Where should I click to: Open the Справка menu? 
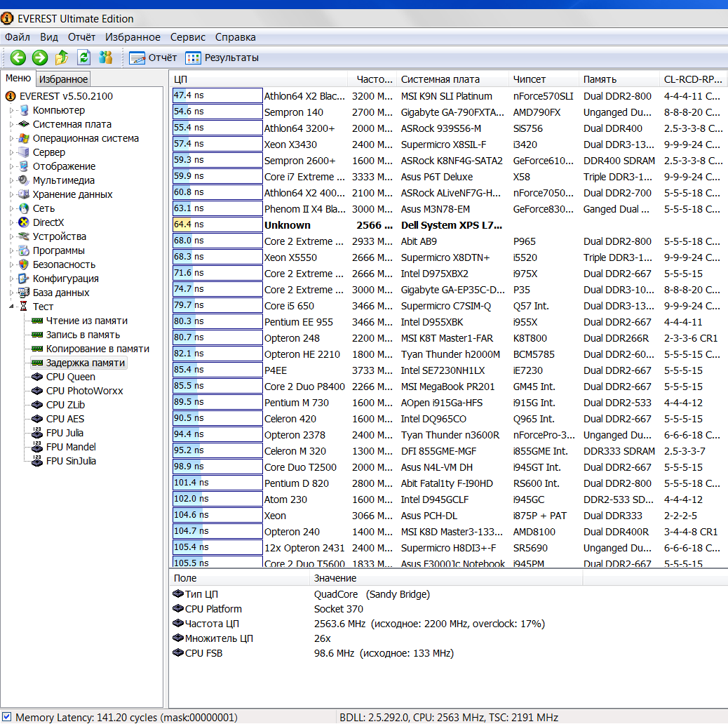(236, 37)
